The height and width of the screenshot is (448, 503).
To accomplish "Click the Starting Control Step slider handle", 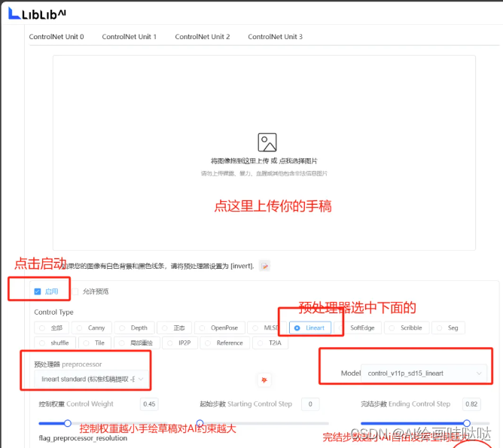I will tap(200, 423).
